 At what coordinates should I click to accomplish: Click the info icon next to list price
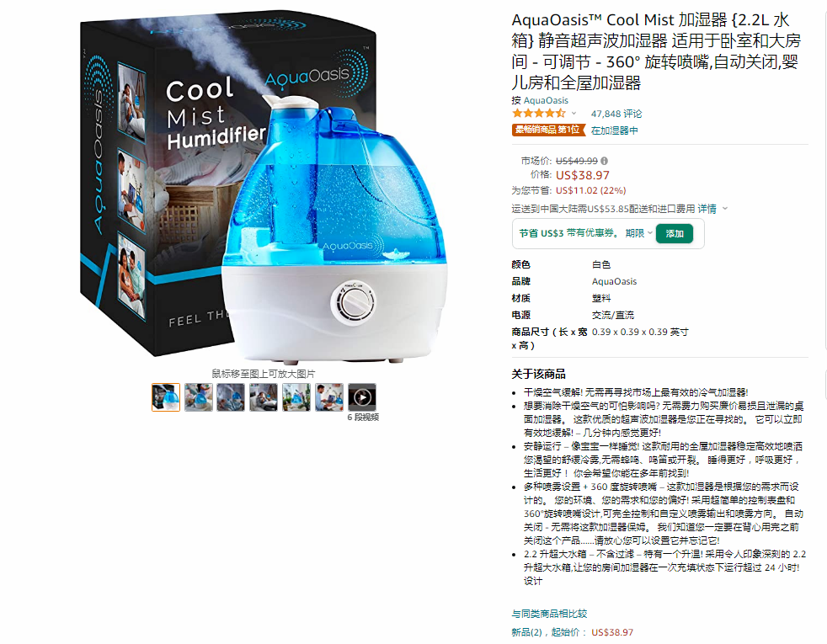[x=604, y=161]
